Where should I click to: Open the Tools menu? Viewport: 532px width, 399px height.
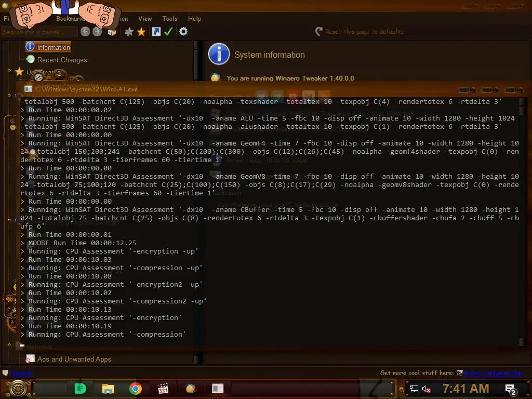pyautogui.click(x=170, y=19)
